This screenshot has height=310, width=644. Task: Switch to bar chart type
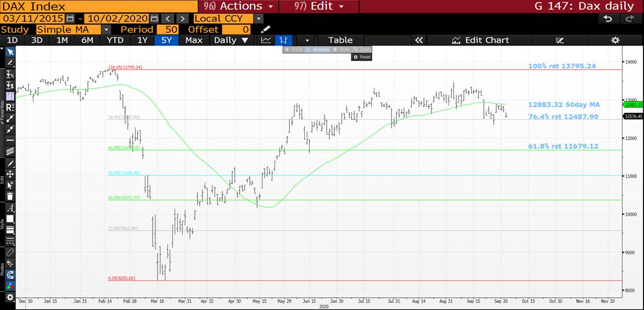[x=283, y=40]
